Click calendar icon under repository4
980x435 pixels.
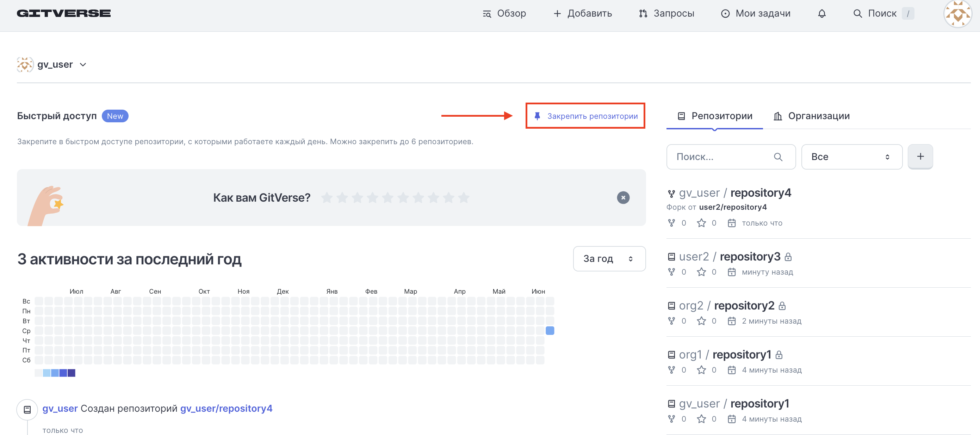pyautogui.click(x=732, y=223)
